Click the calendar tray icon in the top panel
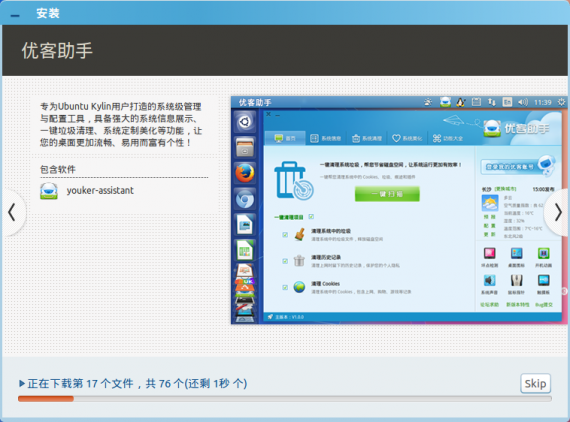This screenshot has width=570, height=422. [476, 102]
